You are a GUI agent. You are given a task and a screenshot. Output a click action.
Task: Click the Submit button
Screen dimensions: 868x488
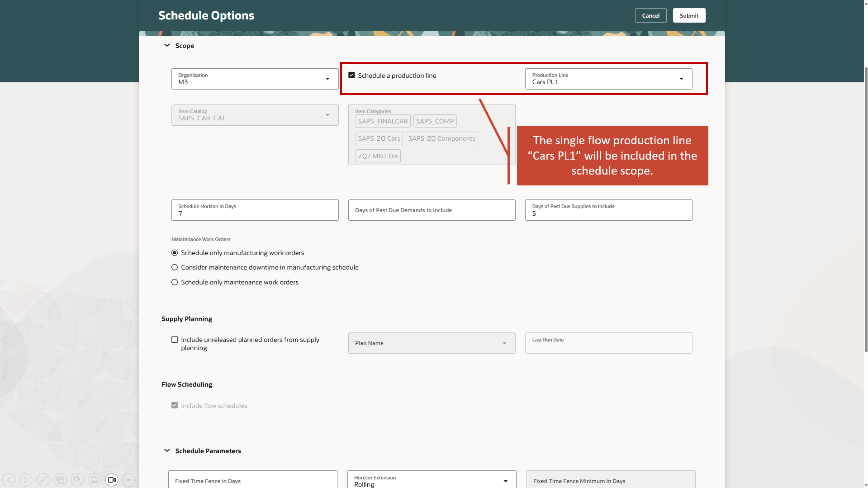(x=689, y=15)
